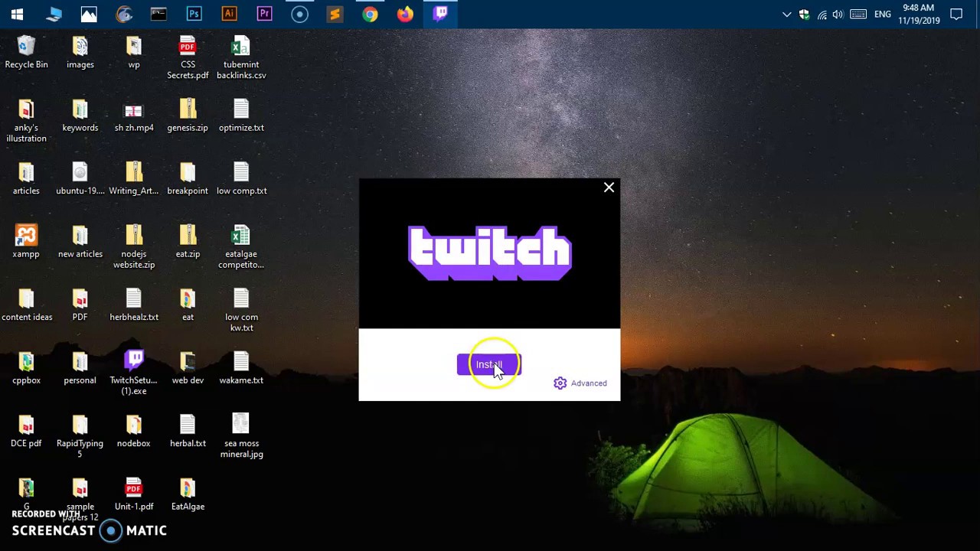Open the Waterfox globe icon in taskbar
Screen dimensions: 980x551
point(123,14)
